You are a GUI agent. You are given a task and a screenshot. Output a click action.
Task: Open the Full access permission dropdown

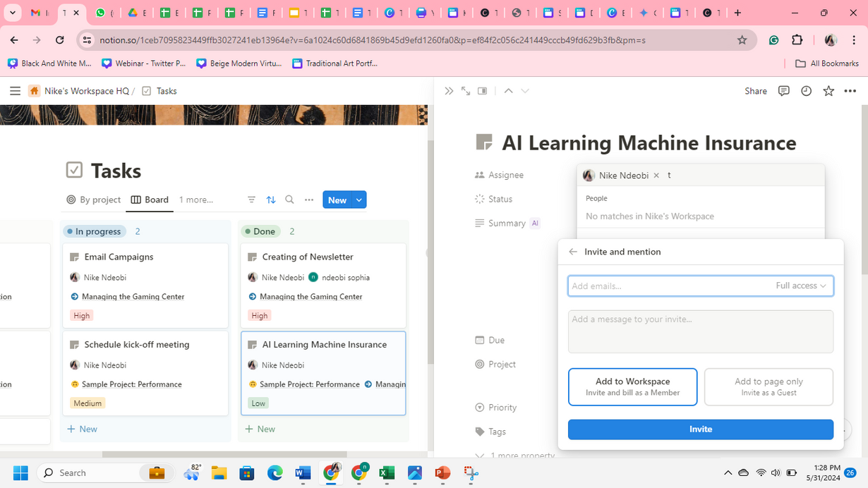coord(801,286)
